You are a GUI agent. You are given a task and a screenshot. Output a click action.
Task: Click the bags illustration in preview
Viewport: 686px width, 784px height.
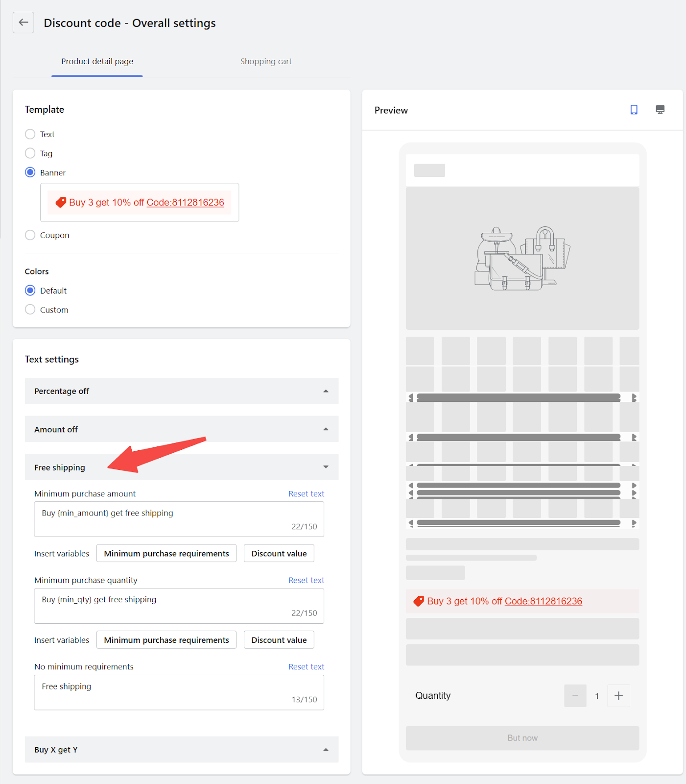click(x=522, y=258)
